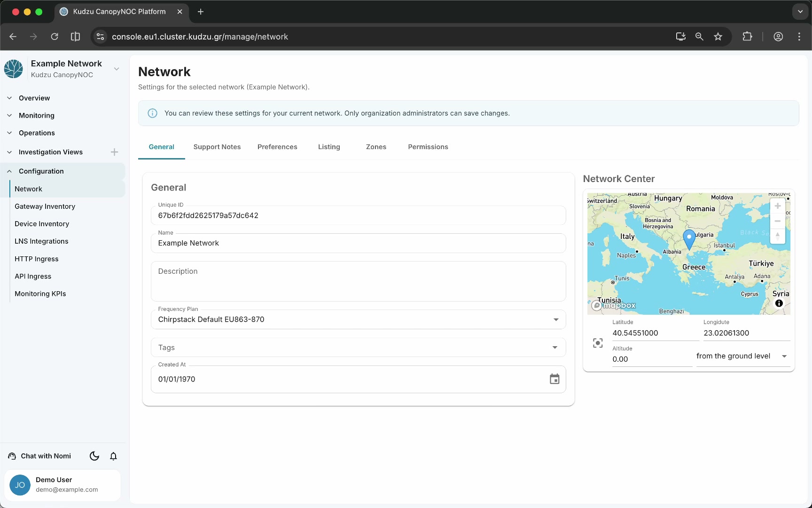Open the Zones tab
812x508 pixels.
pos(376,147)
